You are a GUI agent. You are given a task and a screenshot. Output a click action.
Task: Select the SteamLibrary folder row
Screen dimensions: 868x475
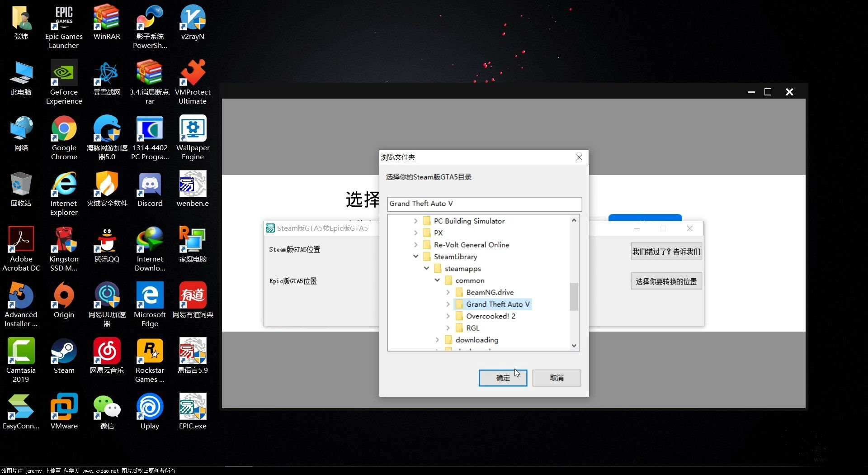click(x=450, y=256)
